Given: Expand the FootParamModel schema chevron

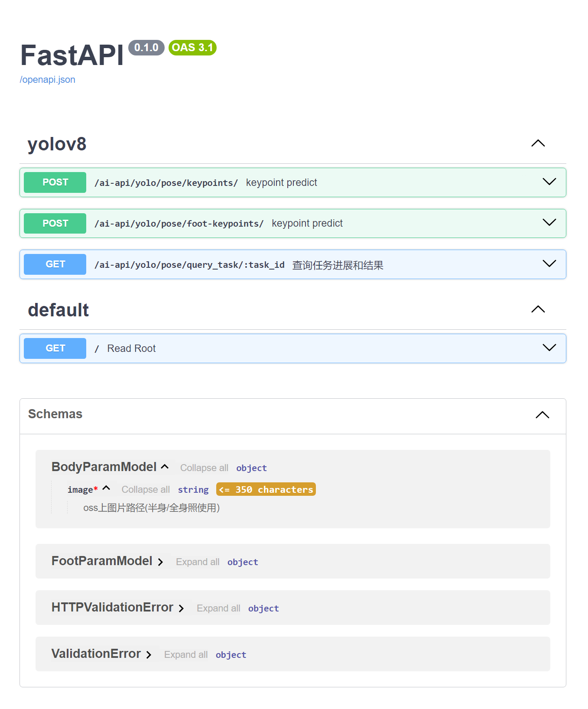Looking at the screenshot, I should click(160, 562).
